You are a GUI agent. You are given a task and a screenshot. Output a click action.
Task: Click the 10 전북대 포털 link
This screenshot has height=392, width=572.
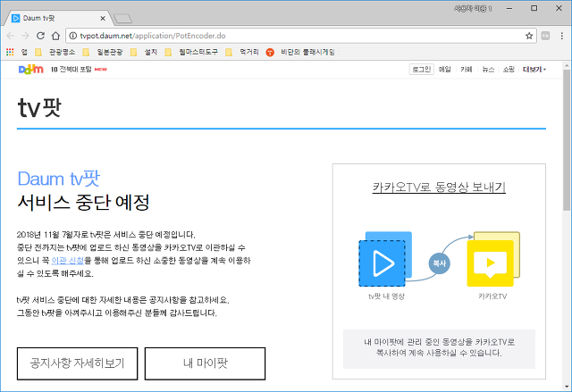(71, 70)
